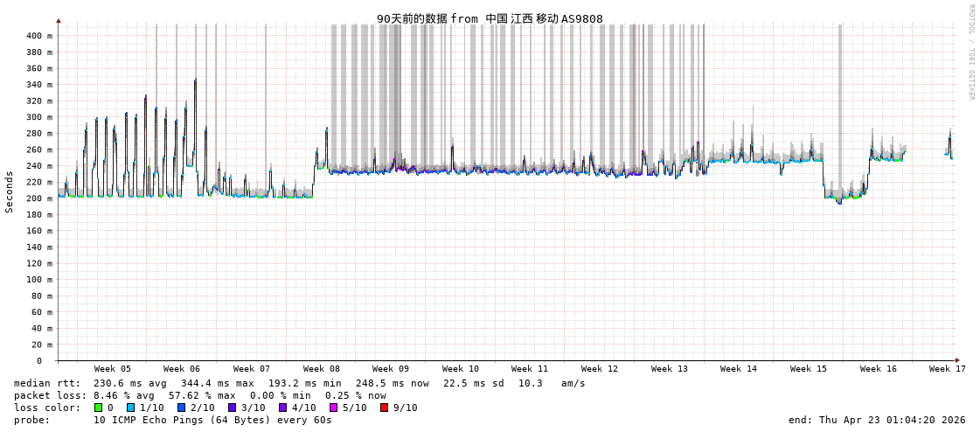Select the Week 15 time axis label
This screenshot has height=432, width=980.
[809, 369]
